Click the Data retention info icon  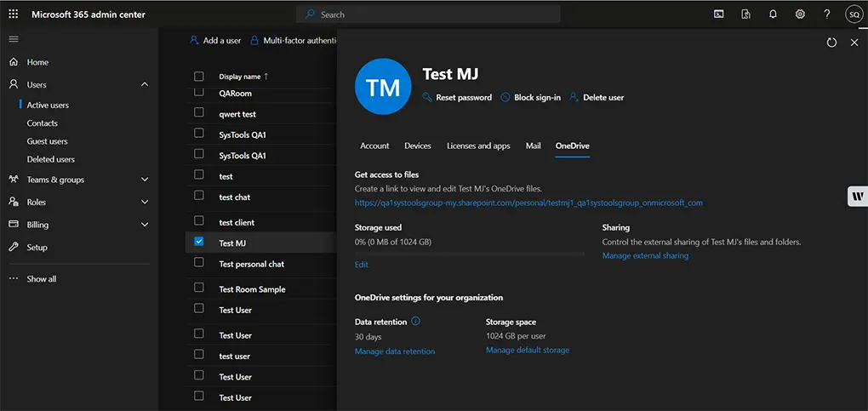(416, 321)
